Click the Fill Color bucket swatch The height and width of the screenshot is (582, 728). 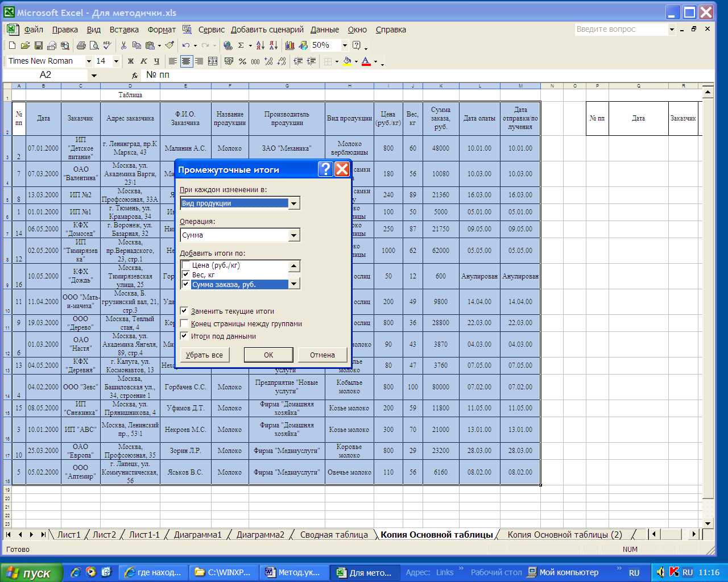tap(346, 61)
